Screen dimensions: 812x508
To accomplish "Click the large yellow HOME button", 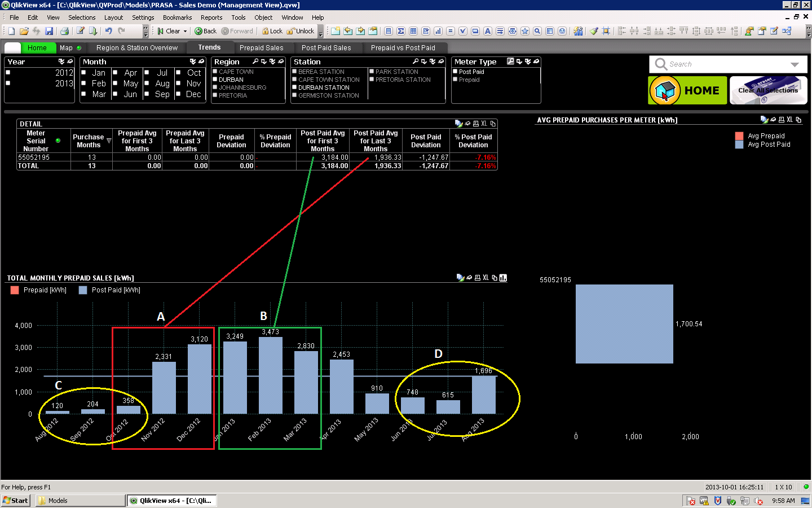I will coord(687,90).
